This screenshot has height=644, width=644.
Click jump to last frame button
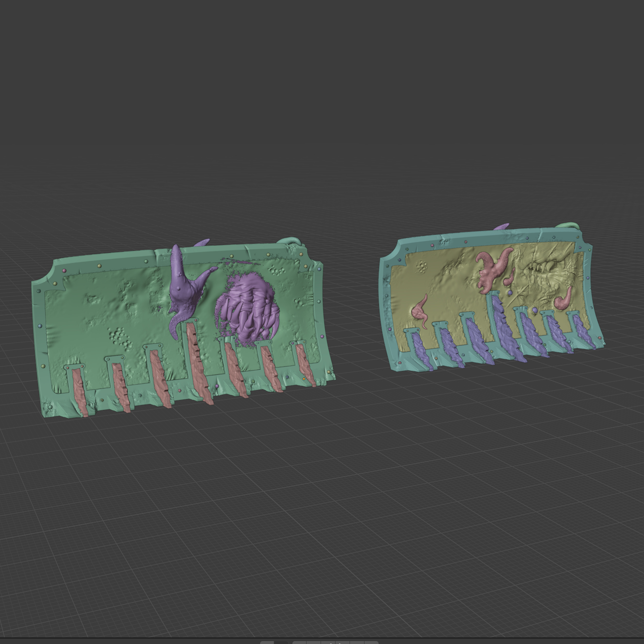coord(372,643)
